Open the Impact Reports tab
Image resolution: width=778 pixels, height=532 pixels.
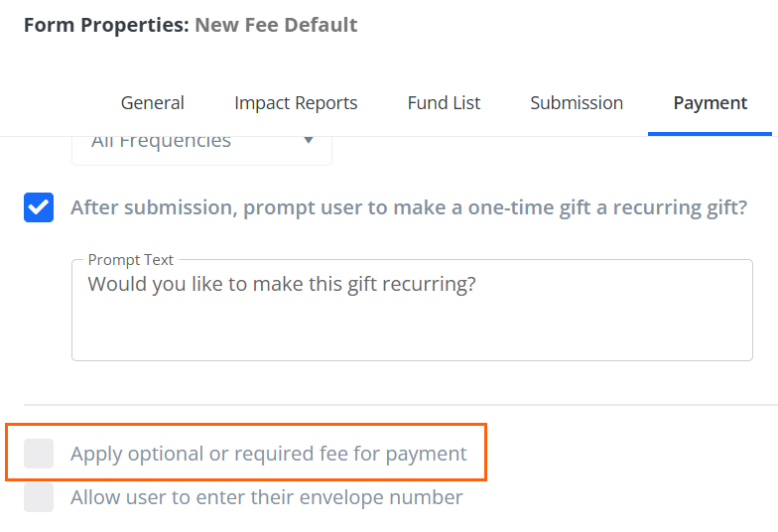click(x=296, y=103)
